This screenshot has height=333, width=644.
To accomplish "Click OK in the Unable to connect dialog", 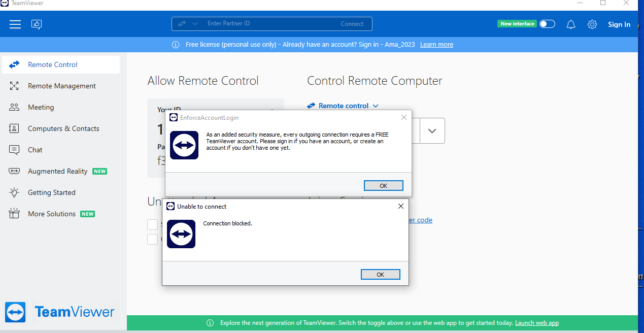I will point(381,275).
